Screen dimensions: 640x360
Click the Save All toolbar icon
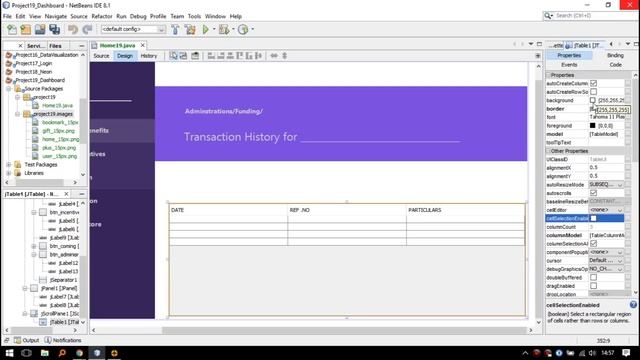point(54,29)
